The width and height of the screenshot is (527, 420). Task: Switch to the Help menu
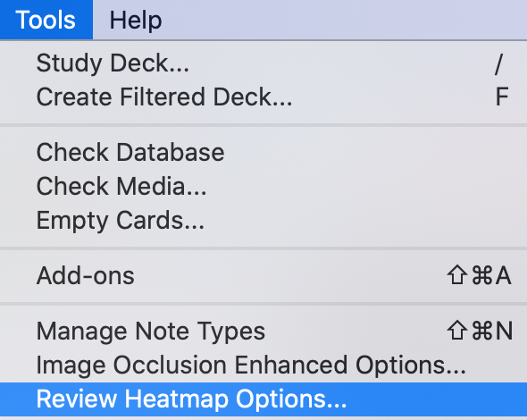[x=136, y=21]
